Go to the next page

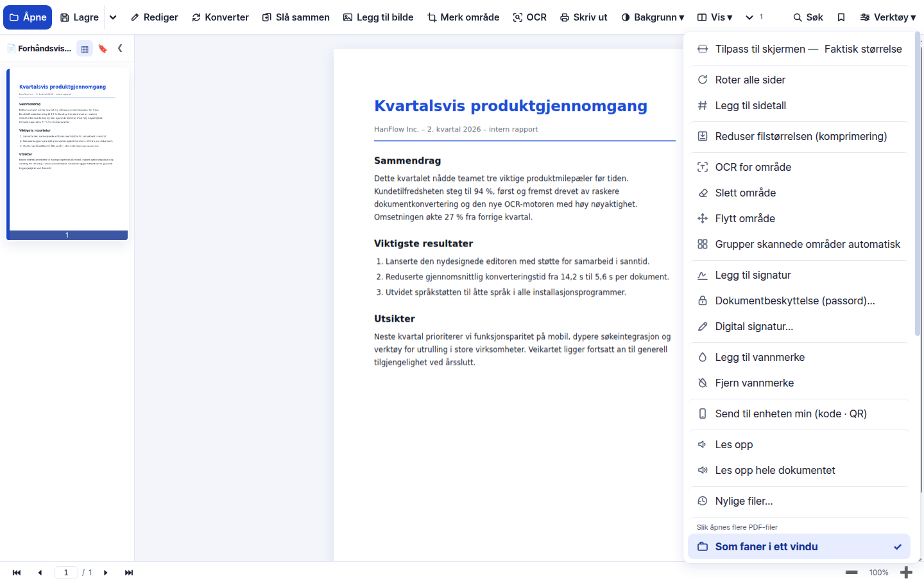pyautogui.click(x=106, y=573)
